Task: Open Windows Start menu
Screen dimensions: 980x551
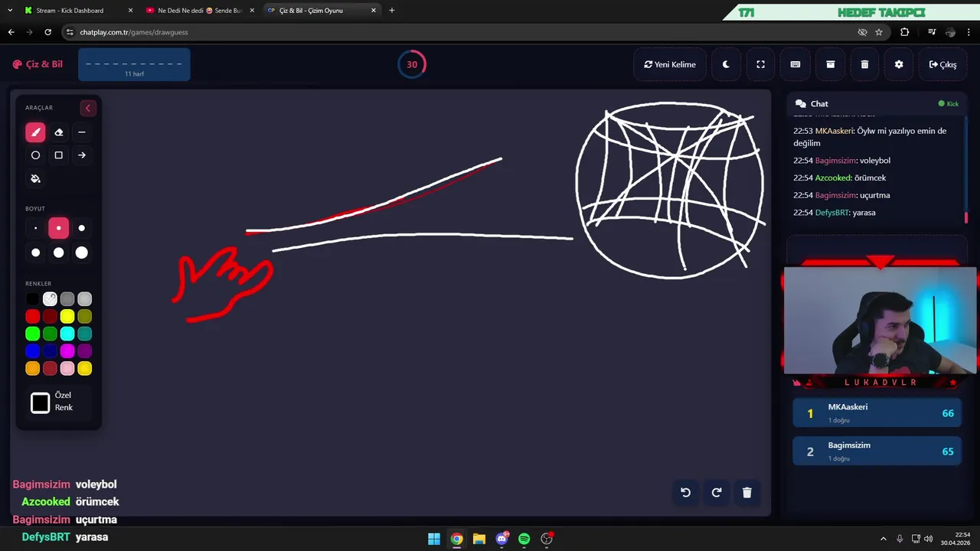Action: (x=434, y=539)
